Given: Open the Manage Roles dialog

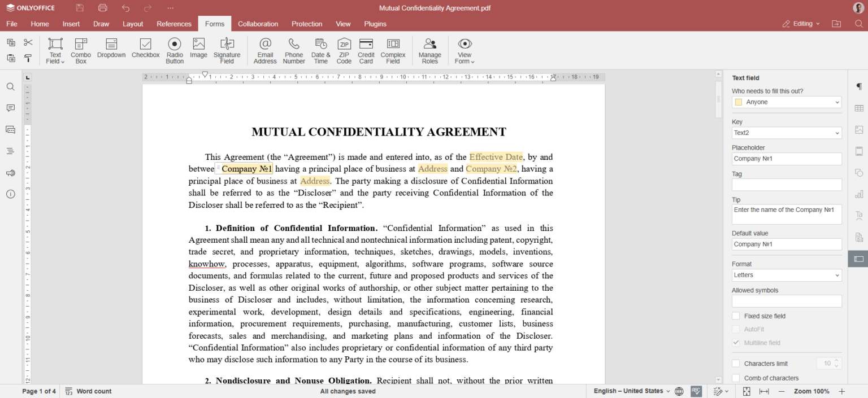Looking at the screenshot, I should [x=429, y=50].
